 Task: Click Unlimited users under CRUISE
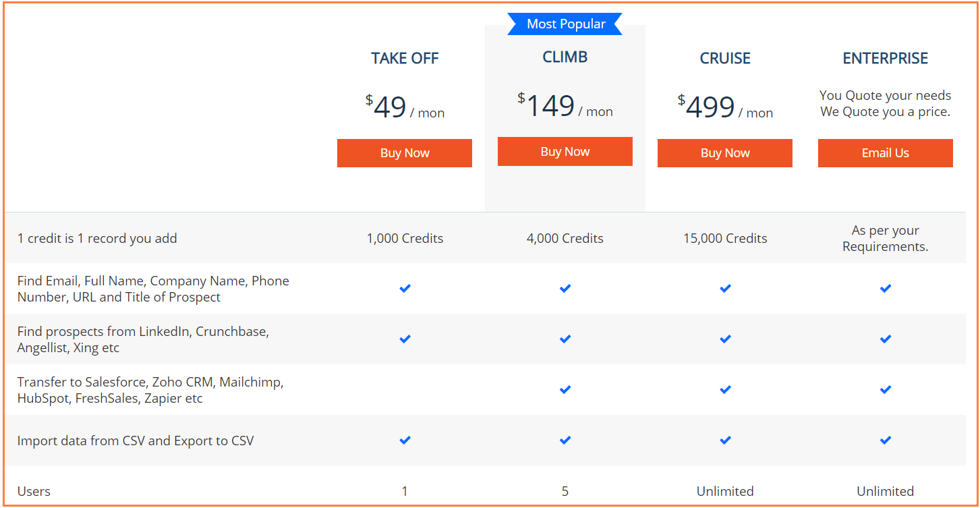(725, 491)
